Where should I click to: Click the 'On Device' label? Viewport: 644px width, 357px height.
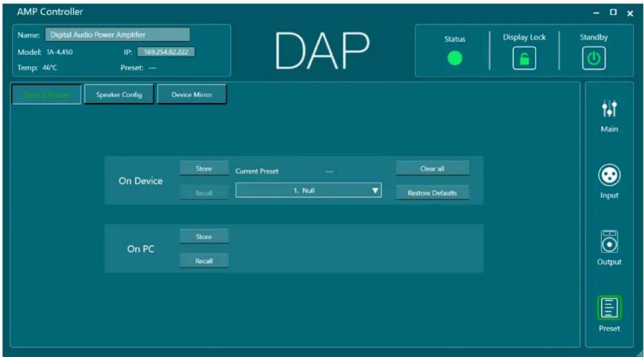pyautogui.click(x=140, y=181)
